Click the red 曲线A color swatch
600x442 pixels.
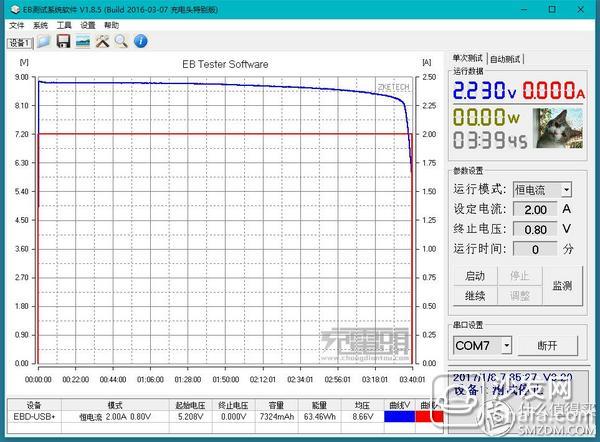(429, 416)
